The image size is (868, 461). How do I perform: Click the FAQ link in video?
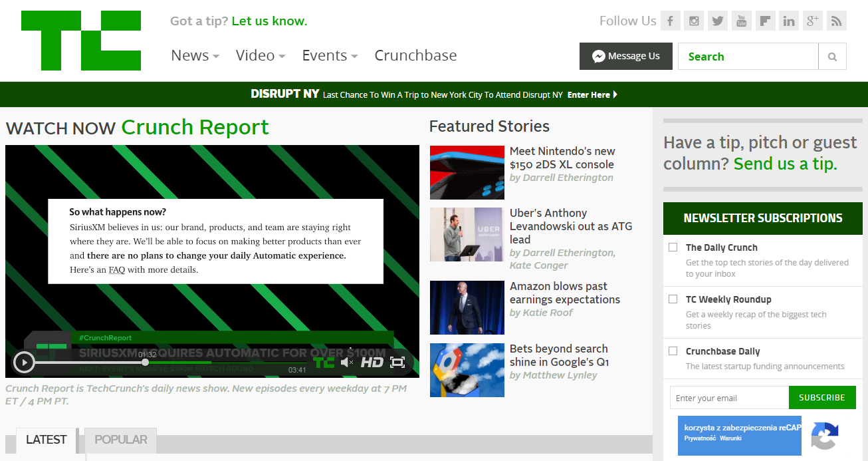tap(117, 270)
